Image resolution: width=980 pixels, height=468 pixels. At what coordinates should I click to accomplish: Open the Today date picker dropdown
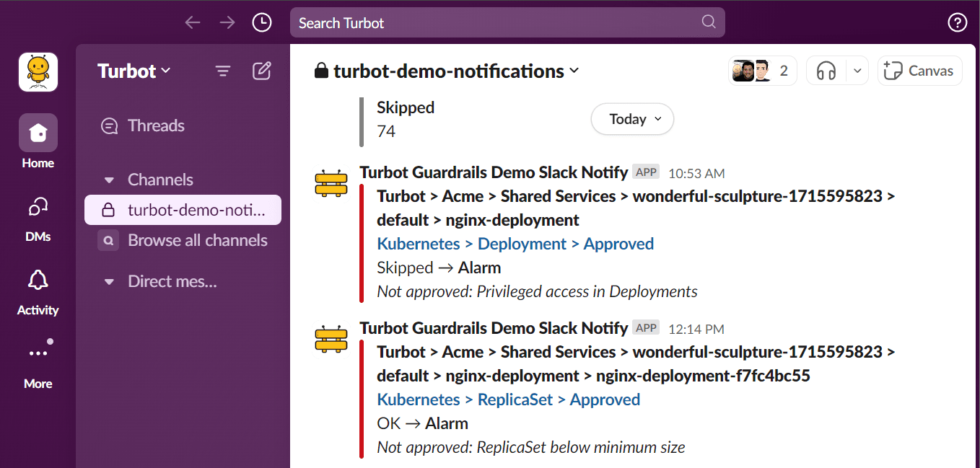632,118
